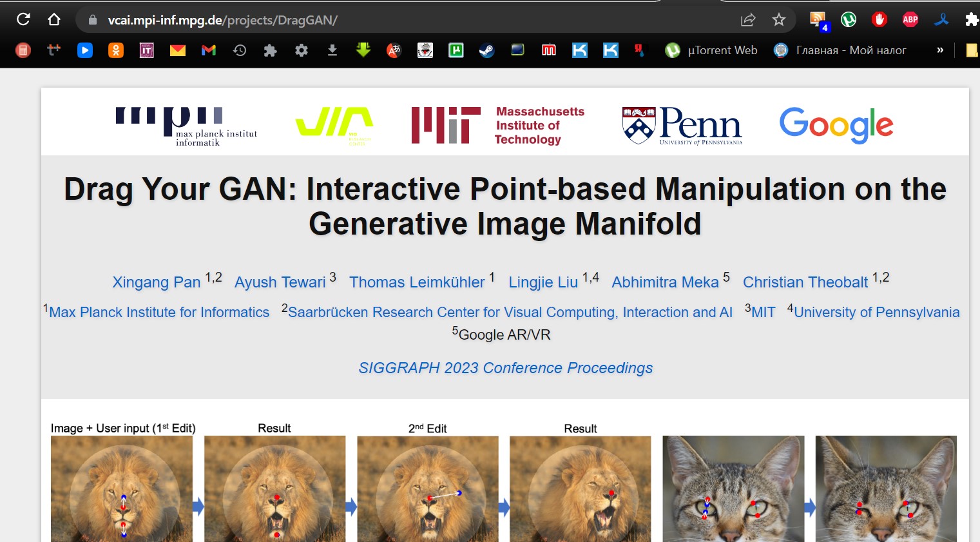Open the red M bookmark

[x=549, y=50]
